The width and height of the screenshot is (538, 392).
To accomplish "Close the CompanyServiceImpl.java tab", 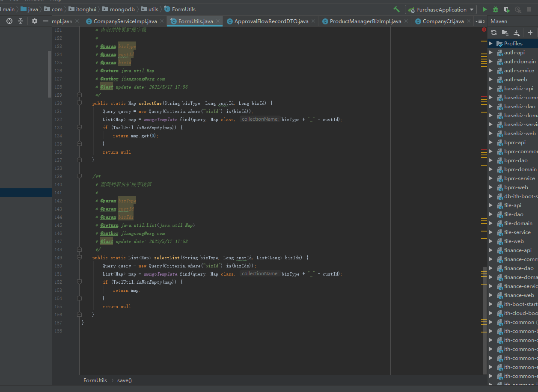I will 162,21.
